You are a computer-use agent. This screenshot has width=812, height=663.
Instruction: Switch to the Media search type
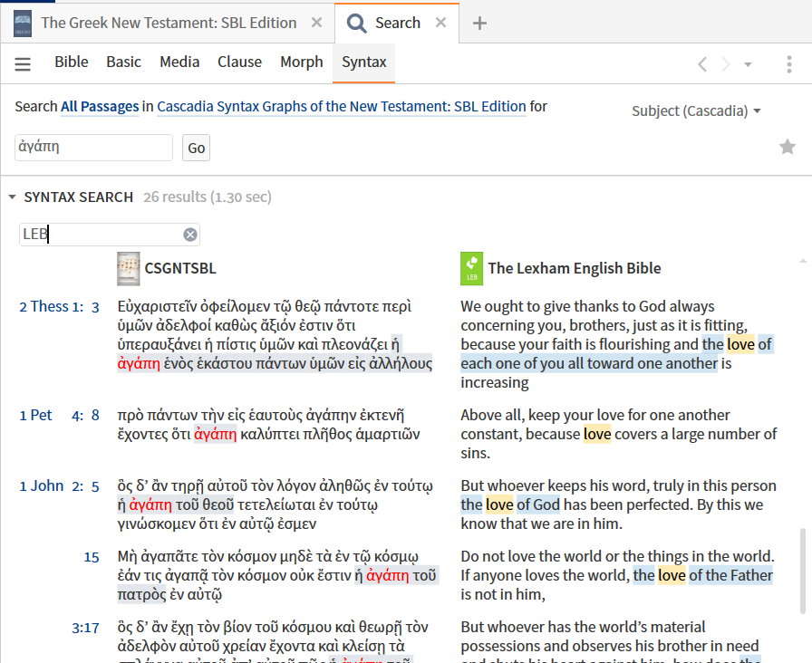point(179,62)
